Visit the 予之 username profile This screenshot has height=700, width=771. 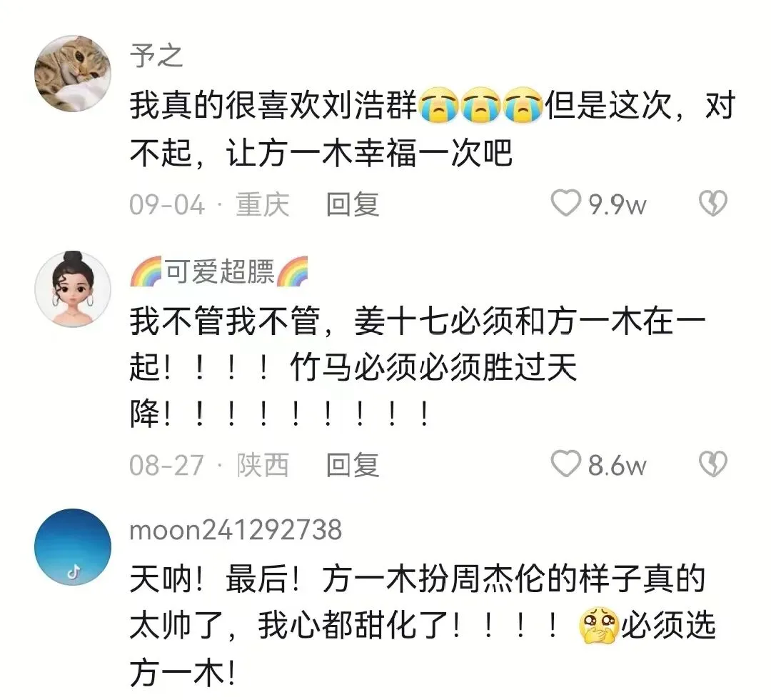[x=156, y=56]
